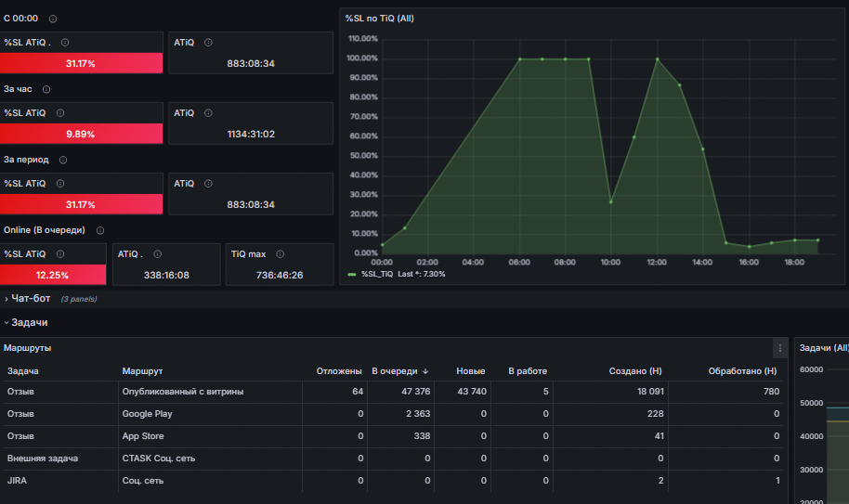Image resolution: width=849 pixels, height=504 pixels.
Task: Click info icon beside За период
Action: click(63, 160)
